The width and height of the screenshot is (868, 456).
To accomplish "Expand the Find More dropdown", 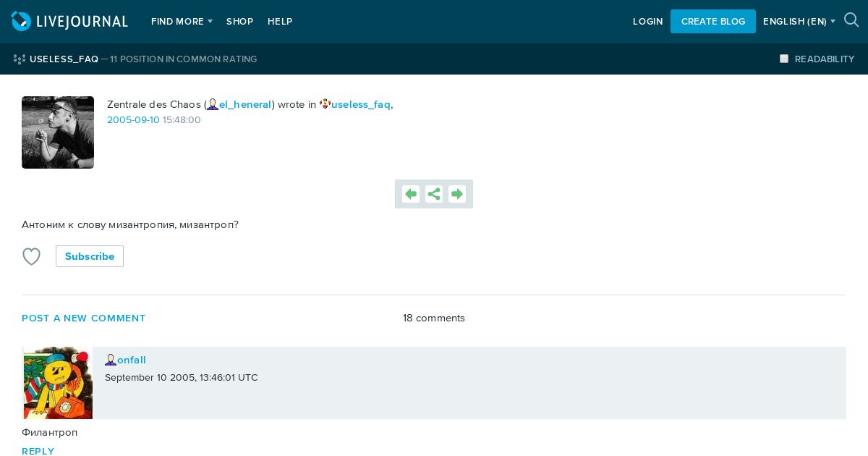I will [182, 22].
